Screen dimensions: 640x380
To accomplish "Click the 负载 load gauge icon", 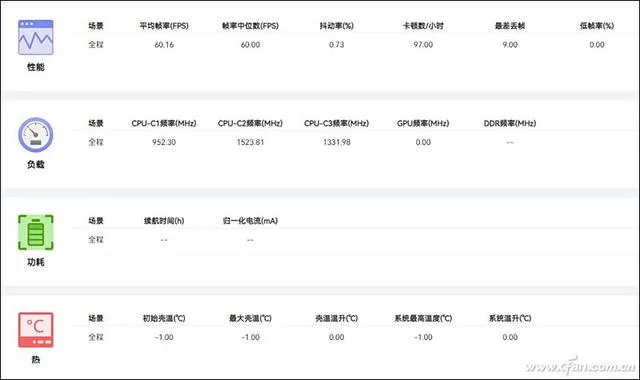I will tap(36, 135).
